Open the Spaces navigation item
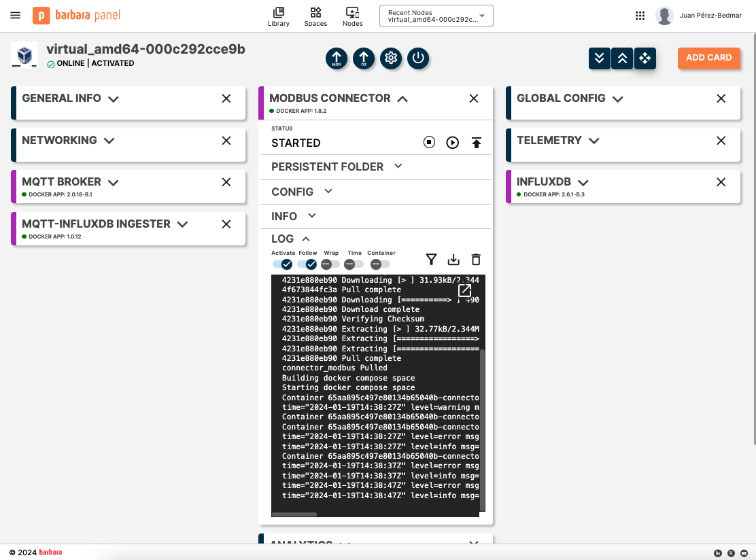The height and width of the screenshot is (560, 756). coord(315,17)
